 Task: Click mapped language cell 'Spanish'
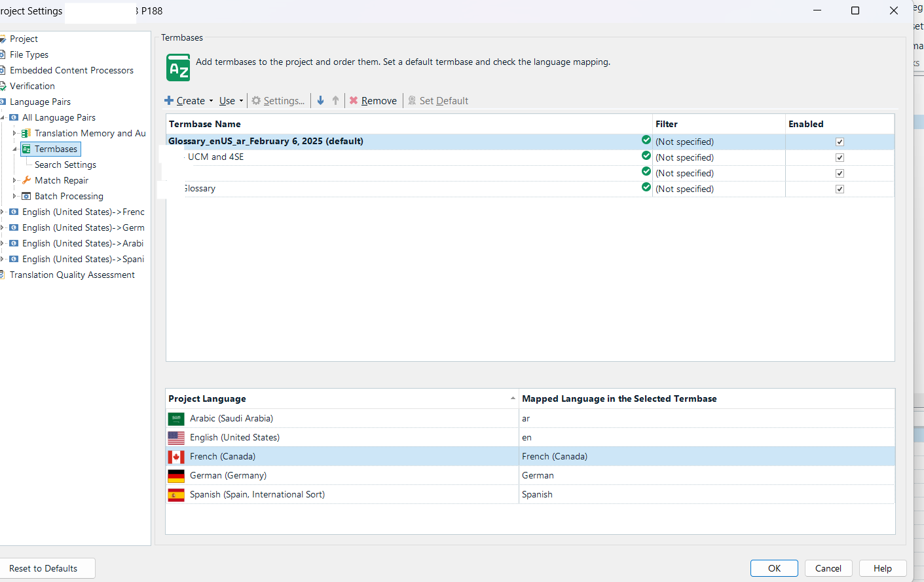tap(707, 494)
